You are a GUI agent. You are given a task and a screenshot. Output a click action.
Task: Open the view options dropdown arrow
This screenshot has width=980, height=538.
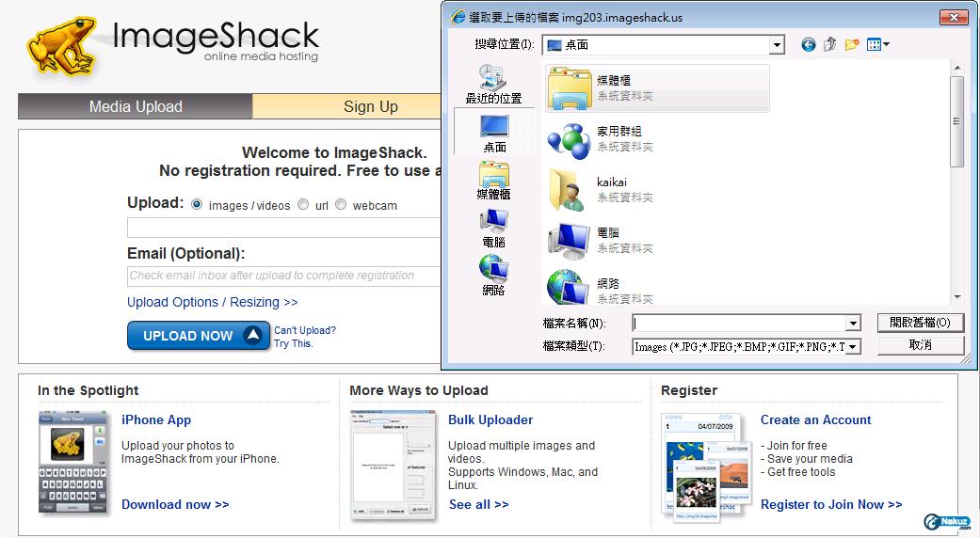point(886,45)
